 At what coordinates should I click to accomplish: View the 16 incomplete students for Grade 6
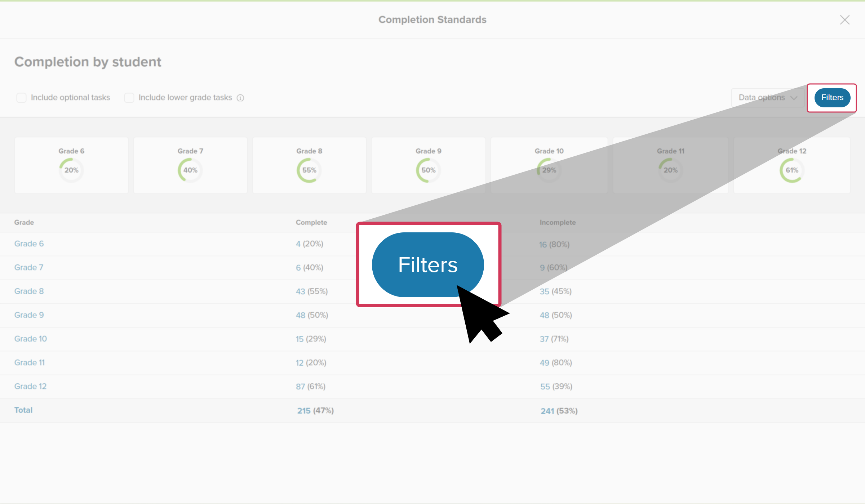pyautogui.click(x=543, y=244)
